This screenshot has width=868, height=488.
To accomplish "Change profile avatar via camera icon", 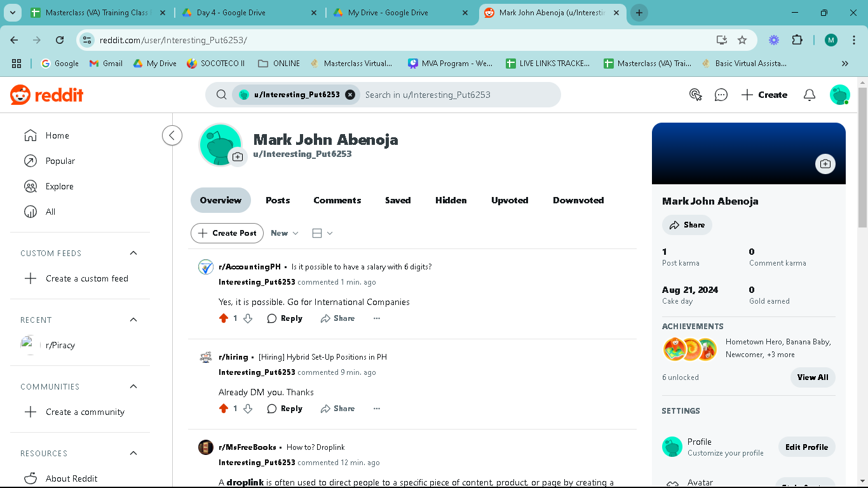I will click(x=237, y=157).
